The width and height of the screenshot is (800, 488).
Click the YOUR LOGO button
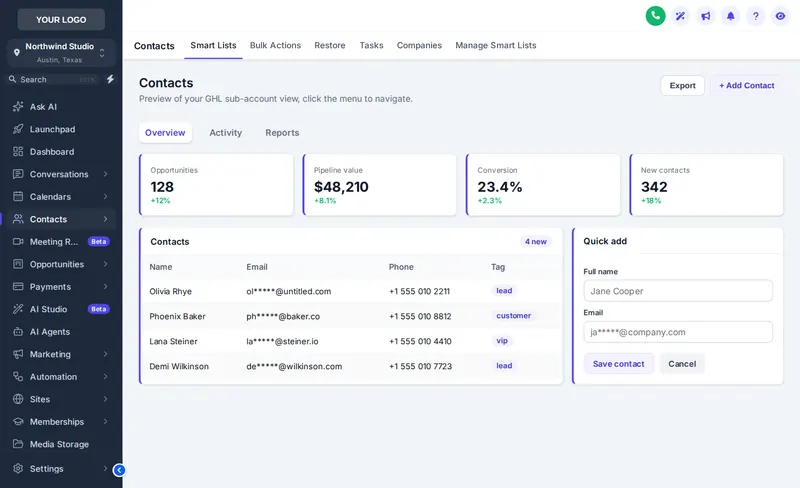(x=61, y=20)
